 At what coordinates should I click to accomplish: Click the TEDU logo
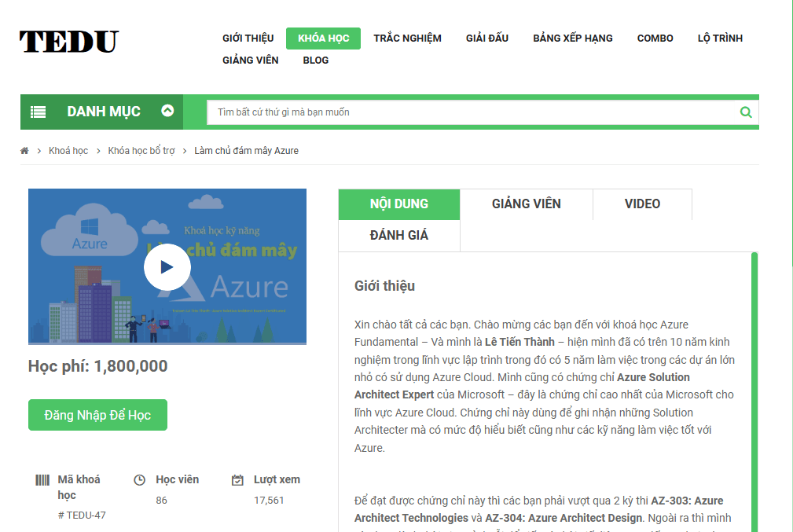(x=69, y=42)
